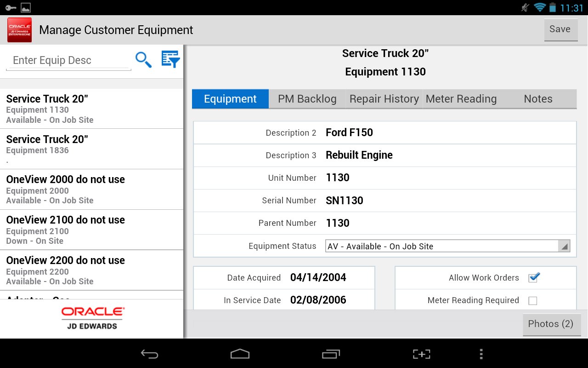588x368 pixels.
Task: Open the equipment filter icon
Action: (x=170, y=59)
